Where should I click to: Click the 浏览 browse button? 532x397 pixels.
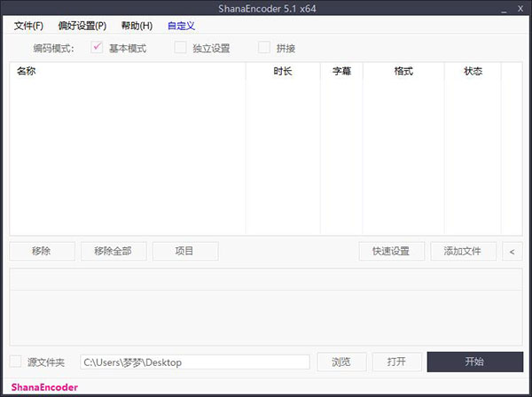click(341, 362)
